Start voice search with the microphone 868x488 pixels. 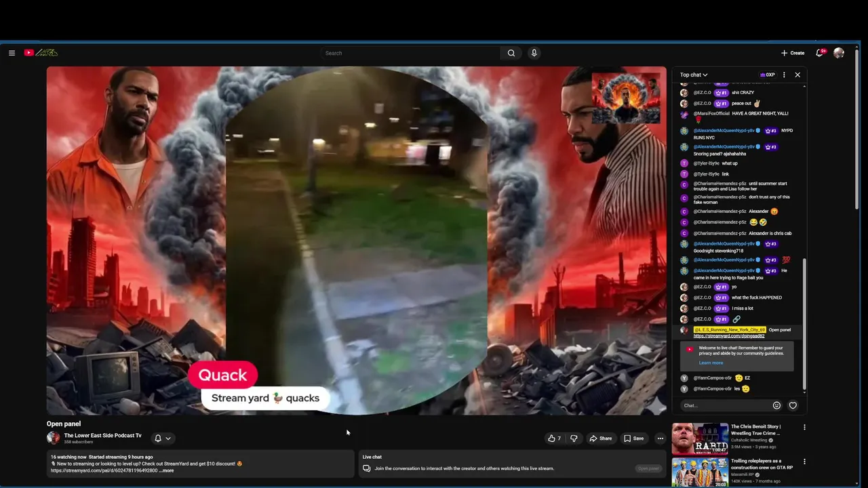pos(534,53)
